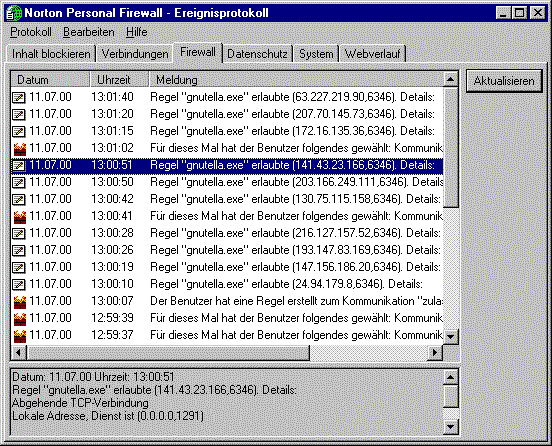Switch to the Verbindungen tab
The height and width of the screenshot is (446, 552).
pos(135,54)
